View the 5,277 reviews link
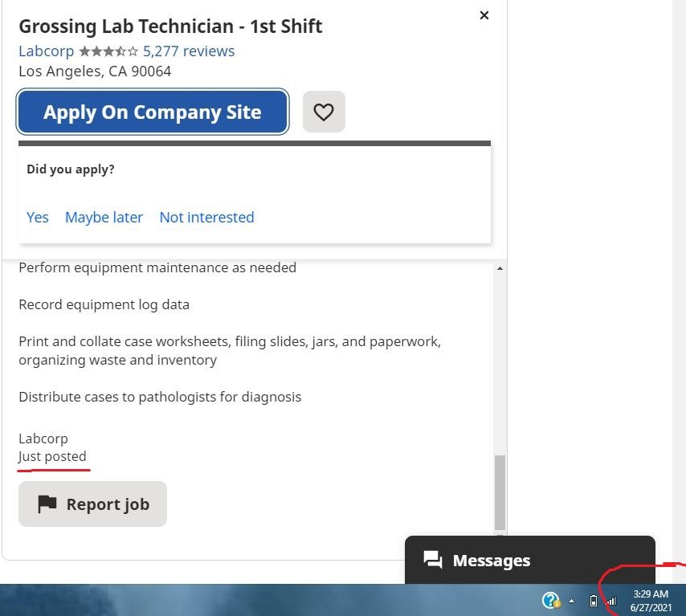686x616 pixels. [189, 51]
